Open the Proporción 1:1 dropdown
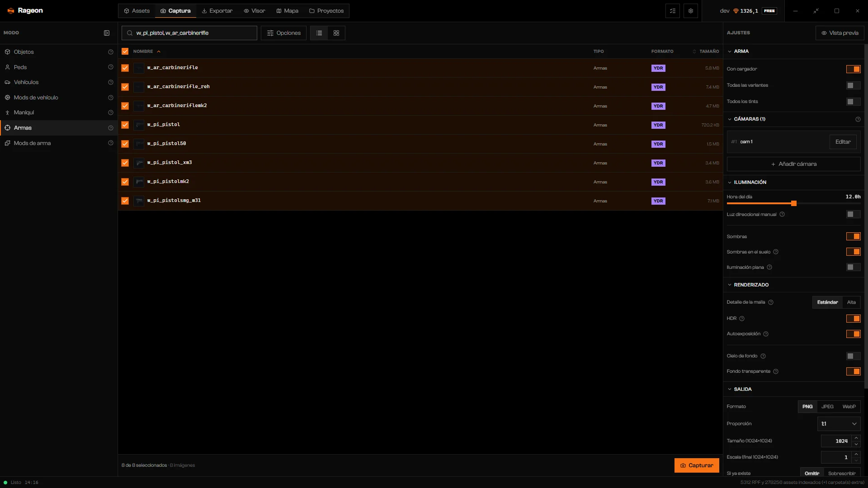868x488 pixels. [x=839, y=424]
